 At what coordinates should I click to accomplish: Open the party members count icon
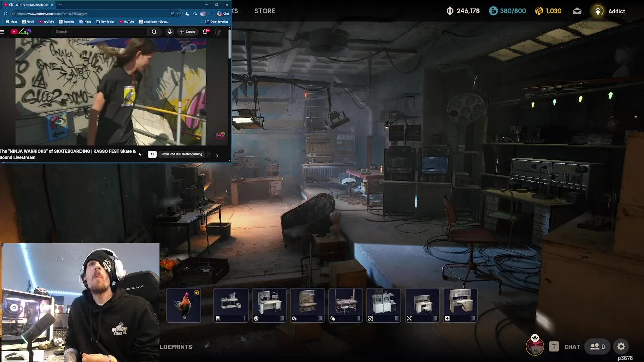click(x=598, y=347)
